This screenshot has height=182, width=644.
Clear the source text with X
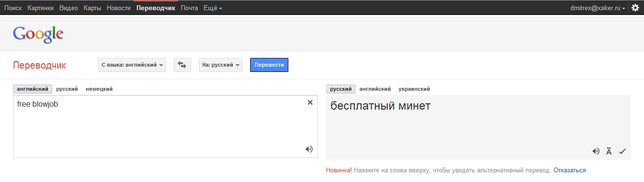click(310, 102)
